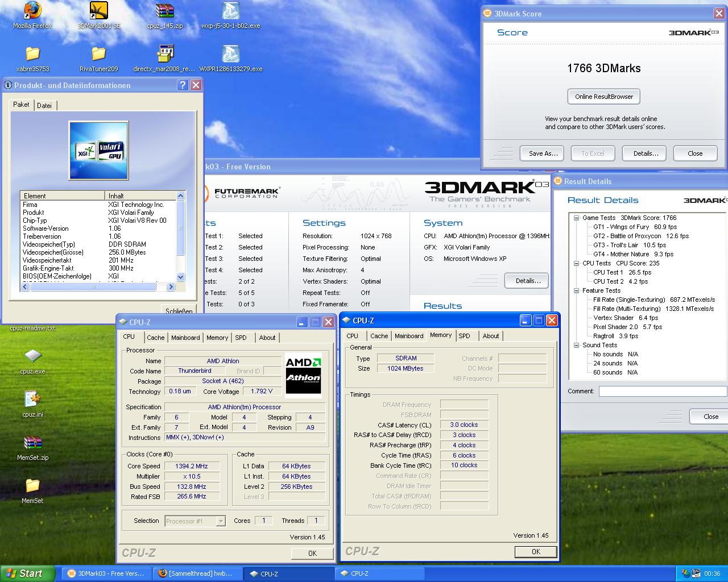Open the 3DMark2001 SE desktop shortcut
Image resolution: width=728 pixels, height=582 pixels.
[99, 11]
